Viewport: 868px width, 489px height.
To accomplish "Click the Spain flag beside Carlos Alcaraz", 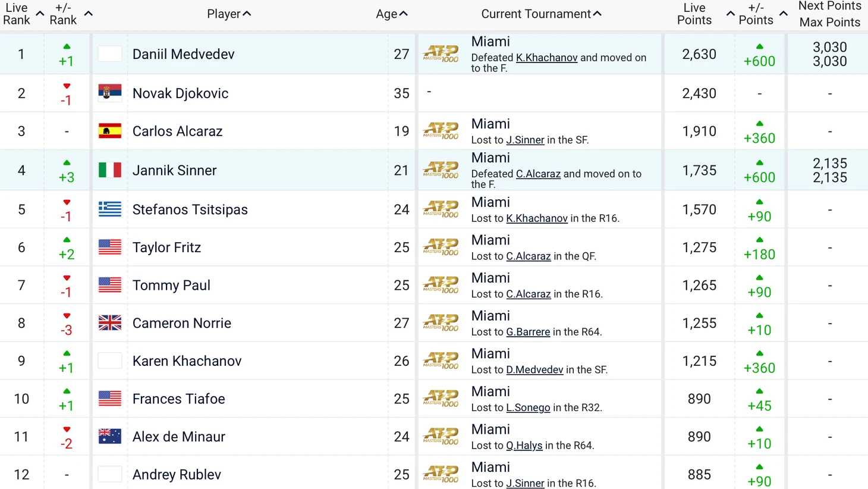I will click(110, 131).
